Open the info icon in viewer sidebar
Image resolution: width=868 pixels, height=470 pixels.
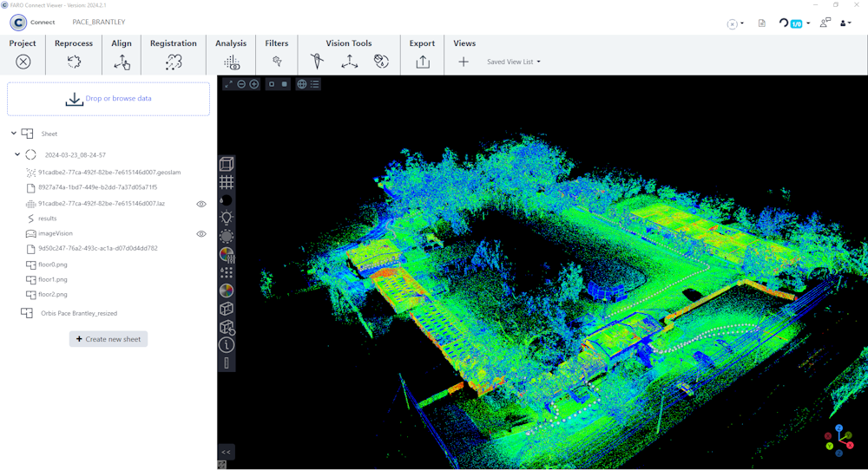(x=227, y=345)
